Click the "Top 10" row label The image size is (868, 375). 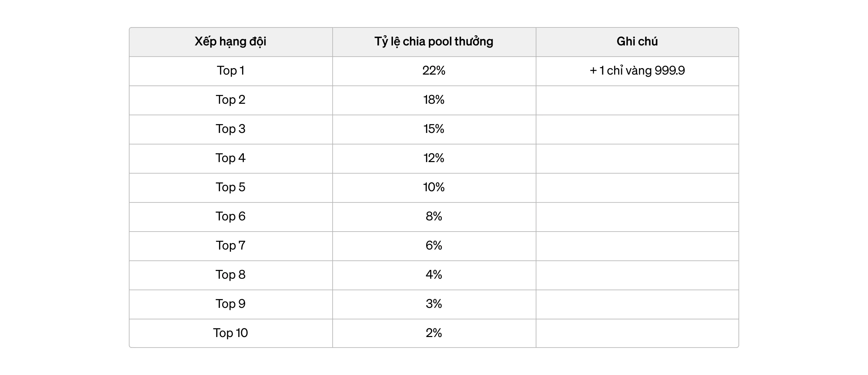tap(231, 333)
